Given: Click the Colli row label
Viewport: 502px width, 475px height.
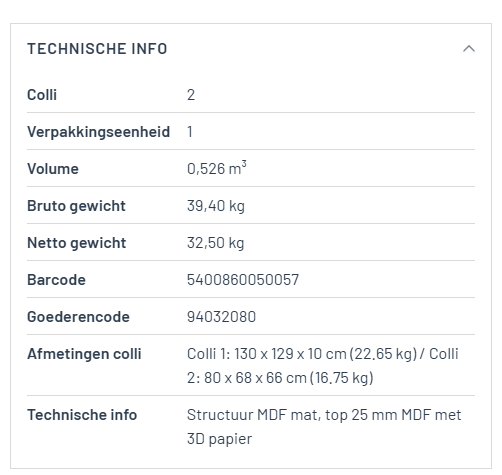Looking at the screenshot, I should (42, 95).
